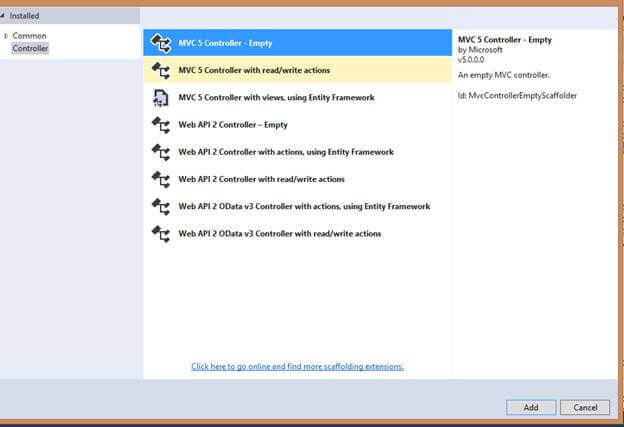
Task: Click icon for Web API 2 Controller with actions, Entity Framework
Action: [161, 152]
